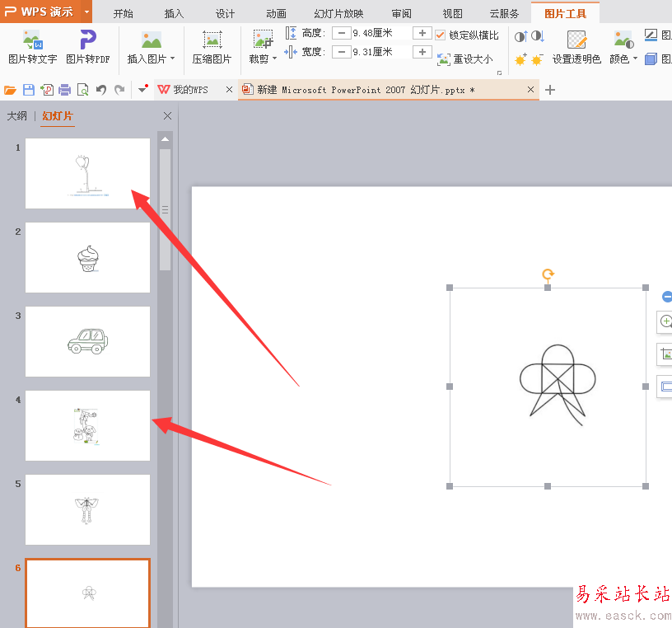Click the Insert Picture (插入图片) icon
Image resolution: width=672 pixels, height=628 pixels.
151,40
